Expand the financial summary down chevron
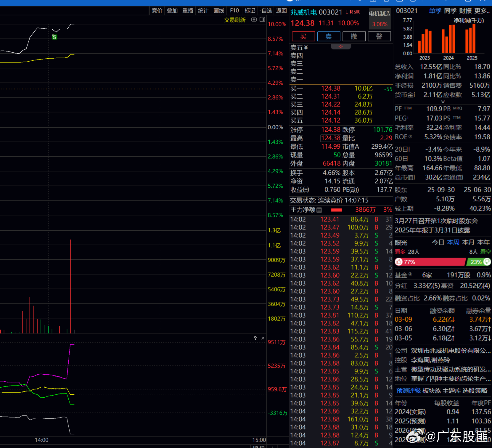The height and width of the screenshot is (448, 492). tap(443, 102)
